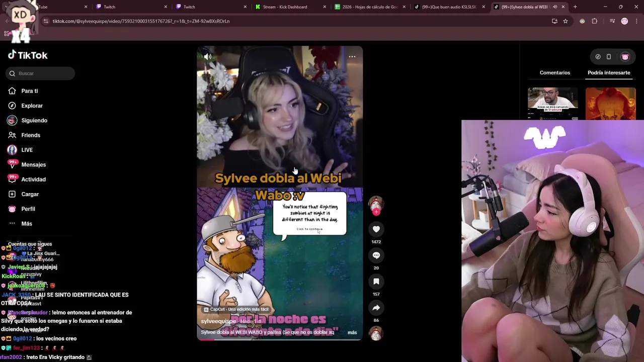This screenshot has width=644, height=362.
Task: Switch to the Podría interesarte tab
Action: (x=609, y=73)
